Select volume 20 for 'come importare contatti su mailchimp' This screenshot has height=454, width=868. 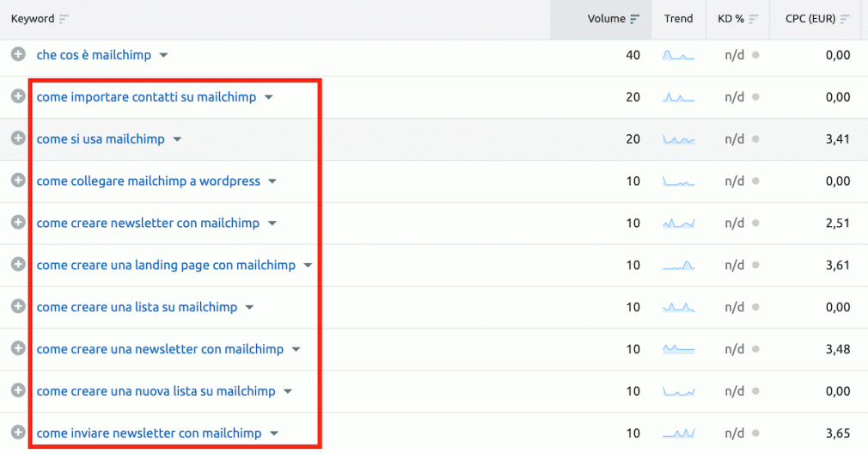click(633, 97)
